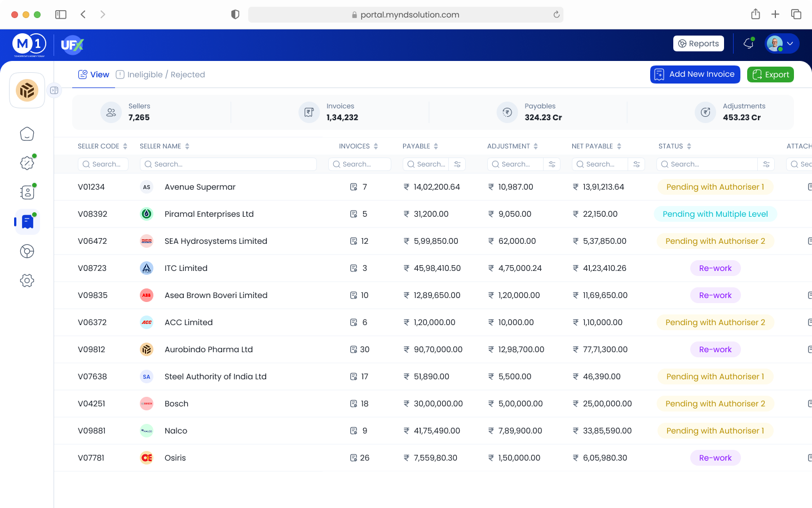
Task: Click invoice icon for Piramal Enterprises row
Action: [x=354, y=214]
